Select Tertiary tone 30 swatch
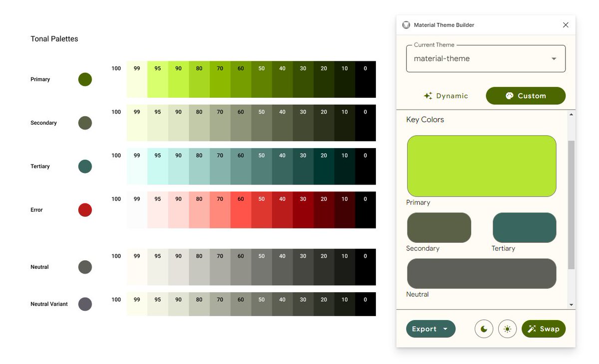The height and width of the screenshot is (364, 599). coord(303,167)
